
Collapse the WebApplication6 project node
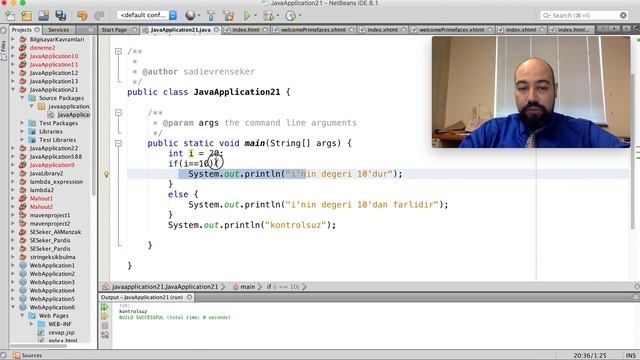(13, 307)
